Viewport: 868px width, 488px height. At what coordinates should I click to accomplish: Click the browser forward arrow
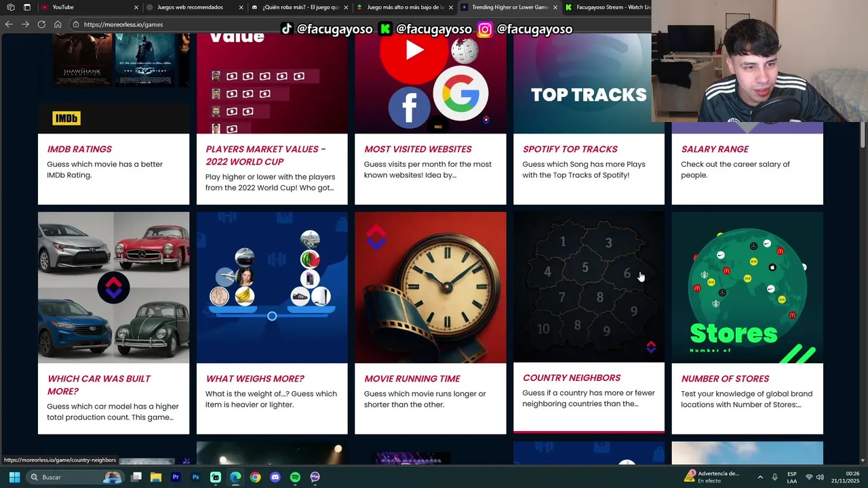tap(25, 24)
